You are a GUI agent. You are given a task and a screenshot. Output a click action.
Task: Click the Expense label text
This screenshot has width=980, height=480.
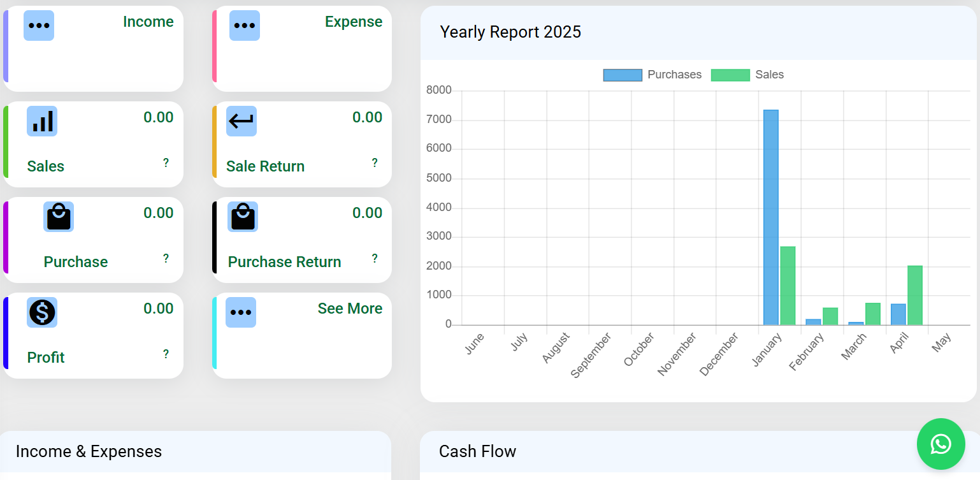point(354,22)
